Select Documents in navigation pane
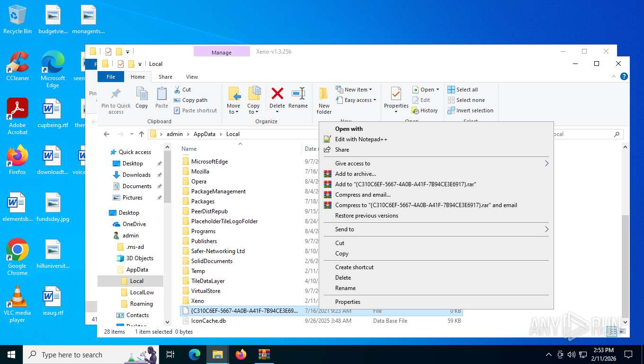This screenshot has width=644, height=364. pos(137,186)
